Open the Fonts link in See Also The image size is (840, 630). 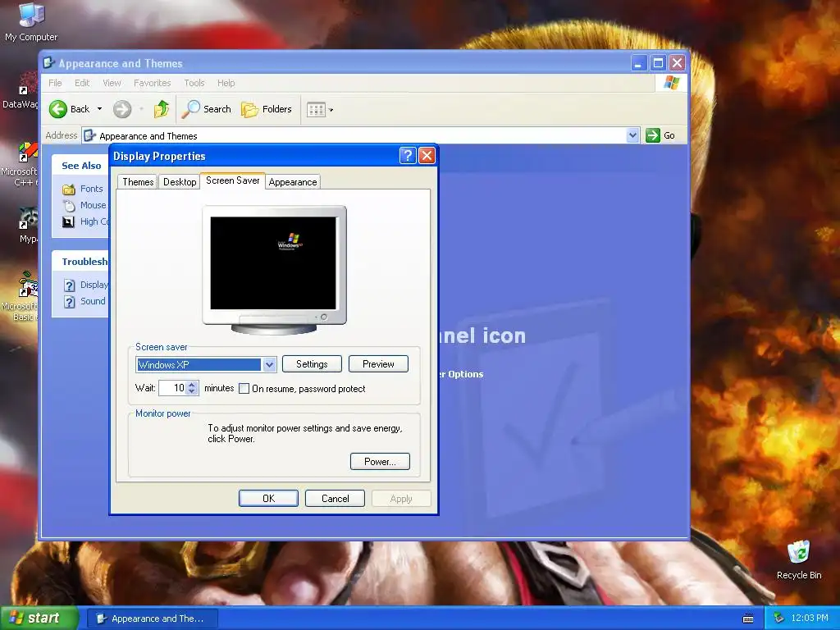(x=91, y=189)
